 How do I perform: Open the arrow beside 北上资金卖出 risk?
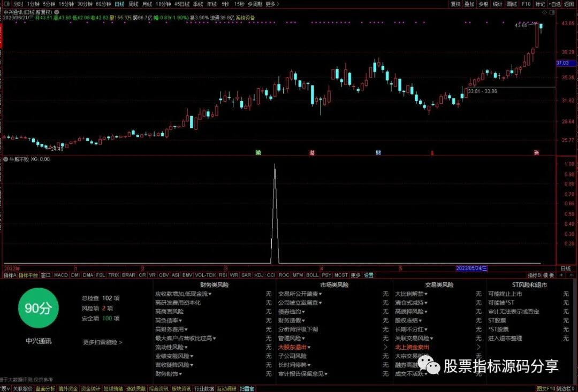[478, 347]
